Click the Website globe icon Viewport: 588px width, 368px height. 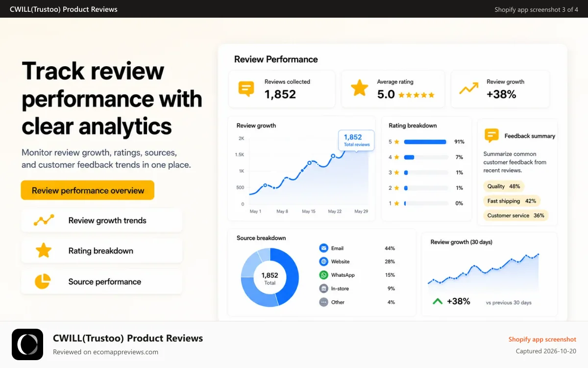tap(323, 262)
